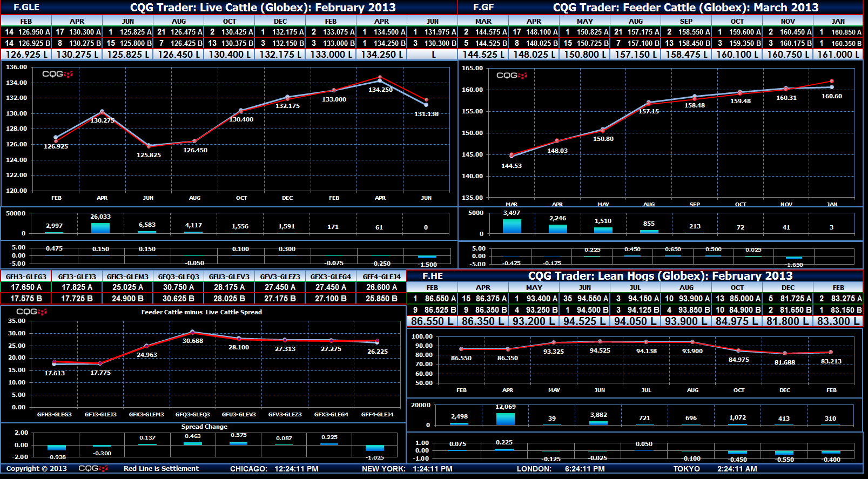868x479 pixels.
Task: Click the 30.625 B spread bid cell
Action: pos(178,298)
